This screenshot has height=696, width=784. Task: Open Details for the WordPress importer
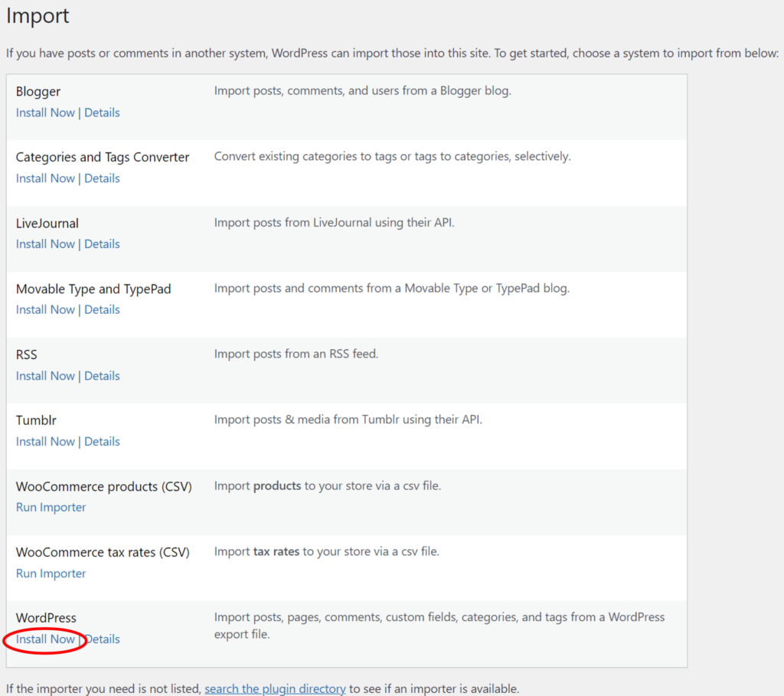tap(103, 639)
